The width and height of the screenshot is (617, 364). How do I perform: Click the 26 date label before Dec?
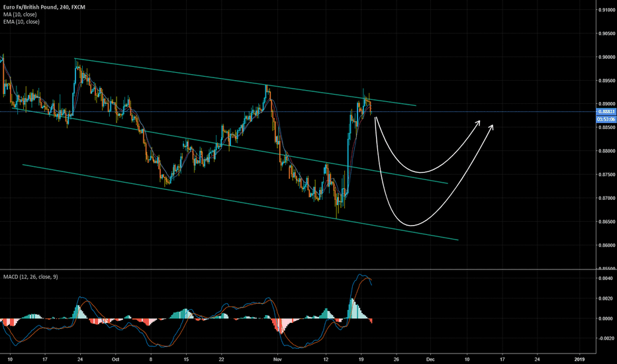(397, 359)
